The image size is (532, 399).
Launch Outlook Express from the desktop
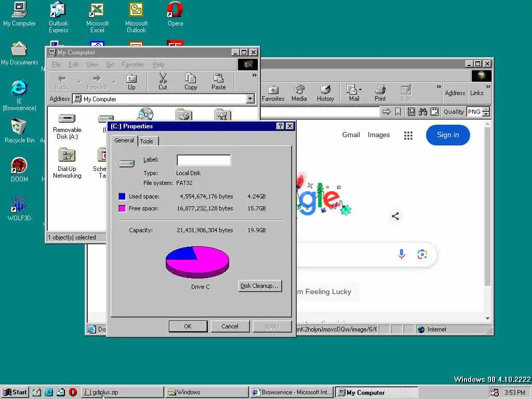[x=58, y=17]
